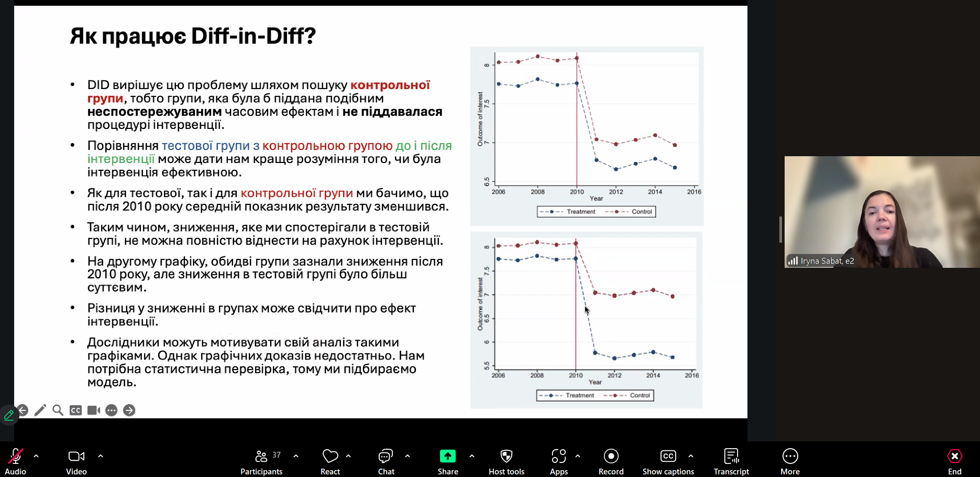Start recording with the Record button
Screen dimensions: 980x477
[x=611, y=461]
